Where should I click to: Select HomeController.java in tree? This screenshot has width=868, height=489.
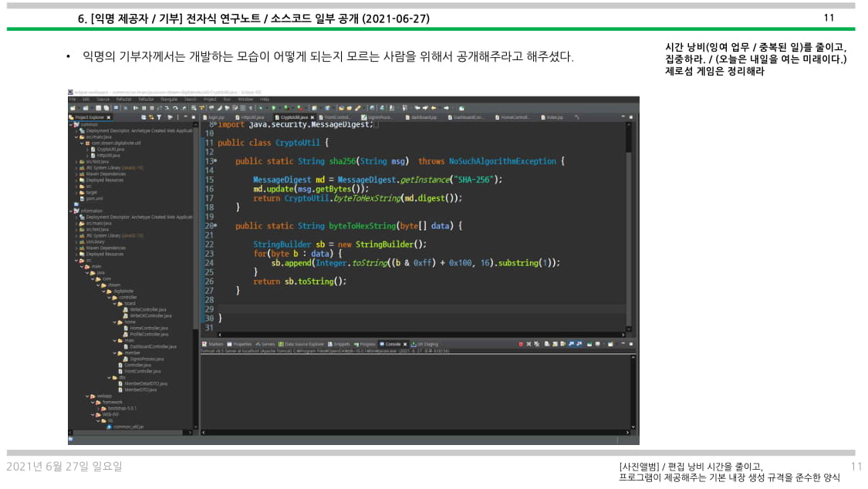145,328
